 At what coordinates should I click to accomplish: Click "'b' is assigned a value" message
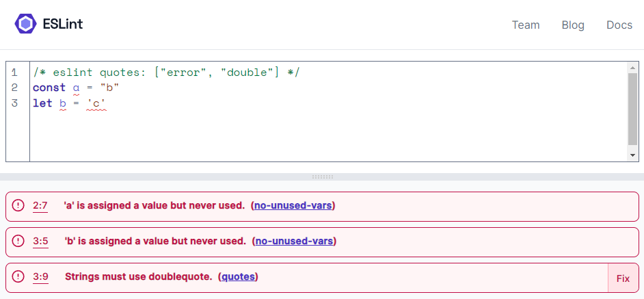155,241
